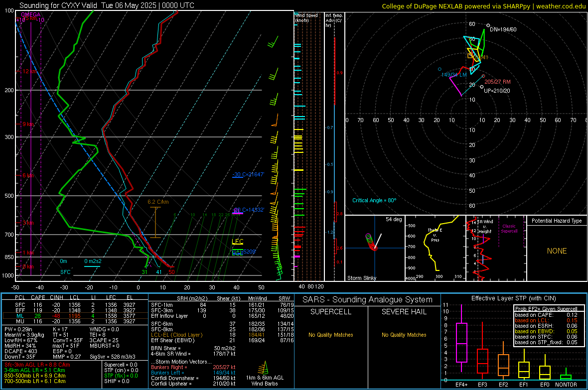The height and width of the screenshot is (390, 588).
Task: Click the CINH column header
Action: pos(57,297)
